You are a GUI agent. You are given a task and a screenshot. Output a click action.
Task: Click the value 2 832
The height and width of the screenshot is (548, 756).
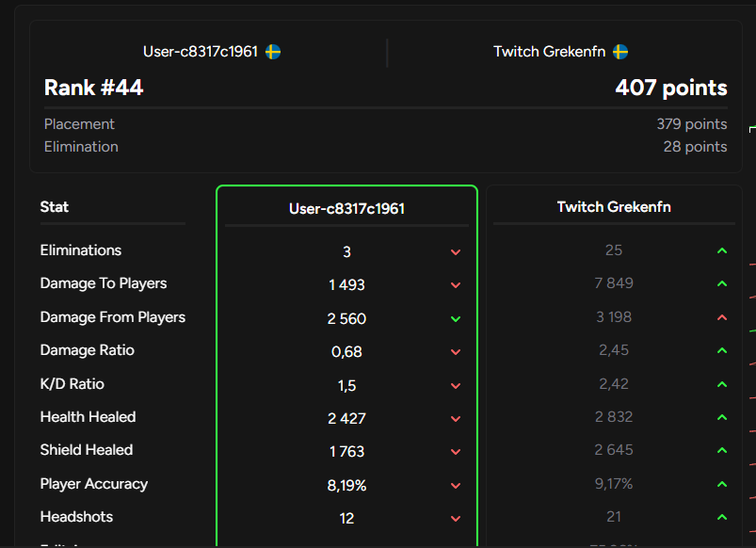pos(614,417)
